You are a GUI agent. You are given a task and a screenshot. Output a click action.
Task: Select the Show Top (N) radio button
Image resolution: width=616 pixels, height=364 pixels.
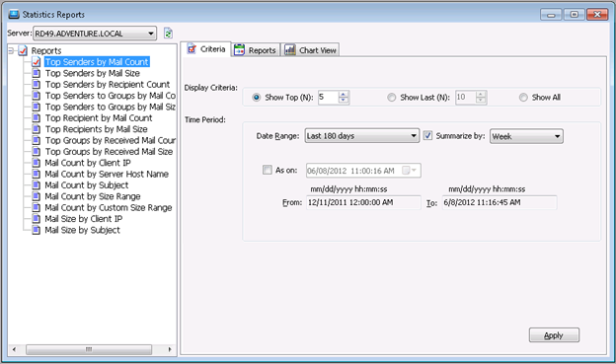[x=256, y=97]
